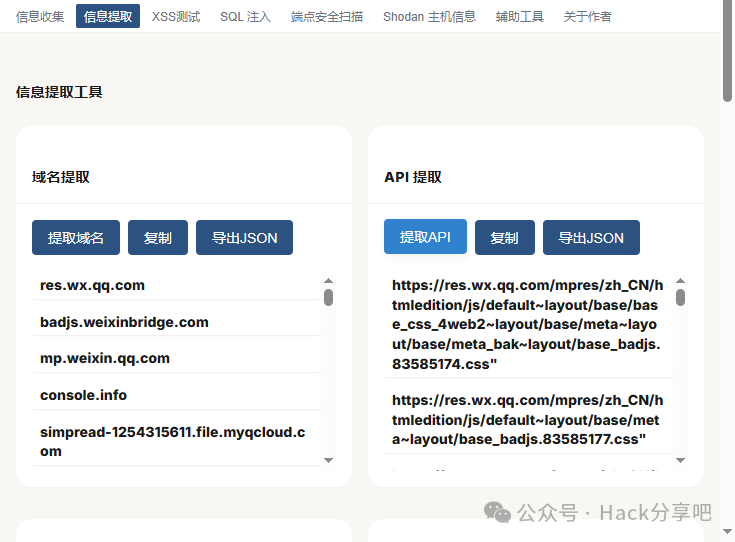Select the 信息提取 tab
This screenshot has width=735, height=542.
click(x=108, y=16)
